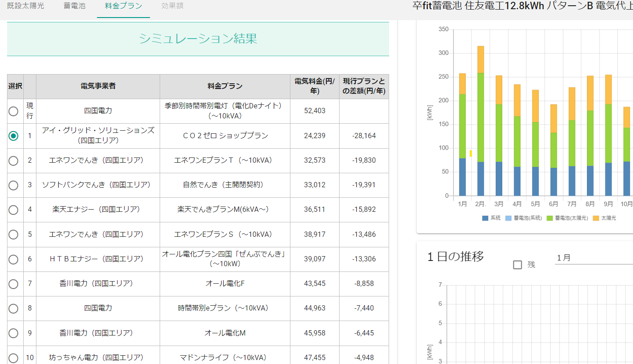Click the -7,440 difference cell
633x364 pixels.
[x=364, y=308]
